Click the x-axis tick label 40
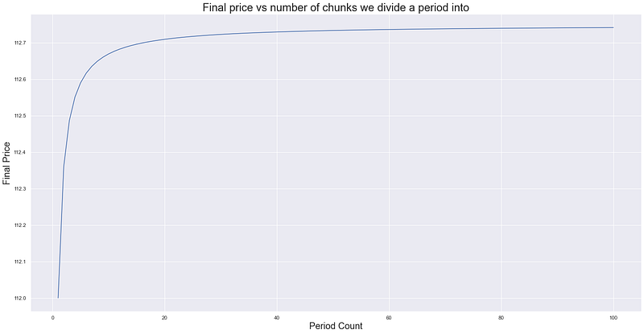Viewport: 644px width, 334px height. 277,315
